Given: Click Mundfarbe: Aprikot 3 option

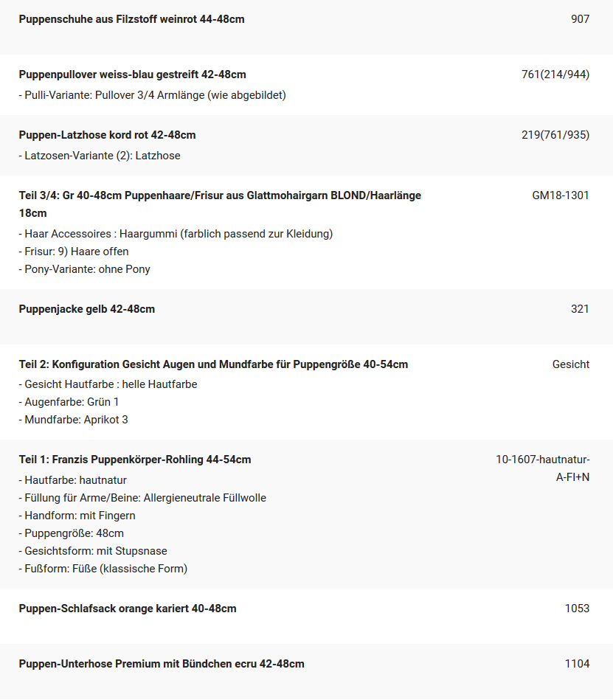Looking at the screenshot, I should click(x=73, y=420).
